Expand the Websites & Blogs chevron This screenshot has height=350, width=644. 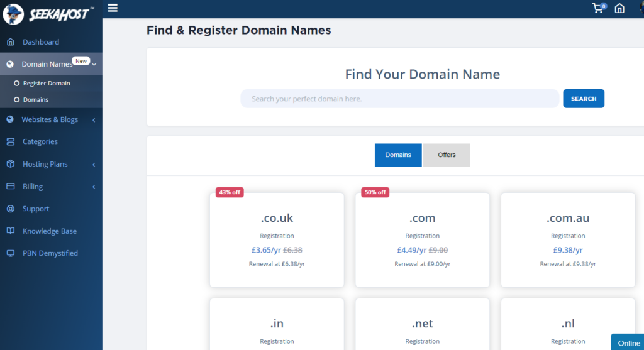[x=94, y=120]
